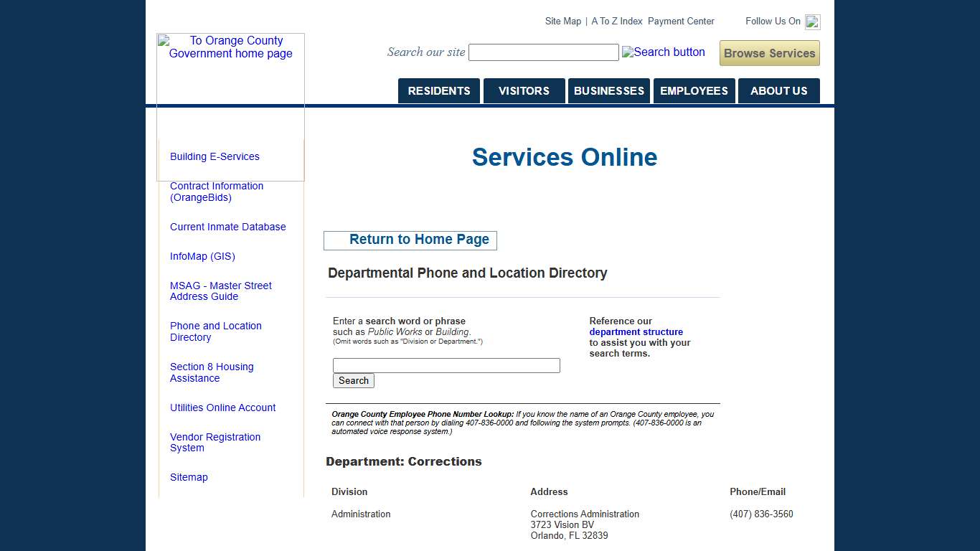Viewport: 980px width, 551px height.
Task: Click the Follow Us On social media icon
Action: point(812,22)
